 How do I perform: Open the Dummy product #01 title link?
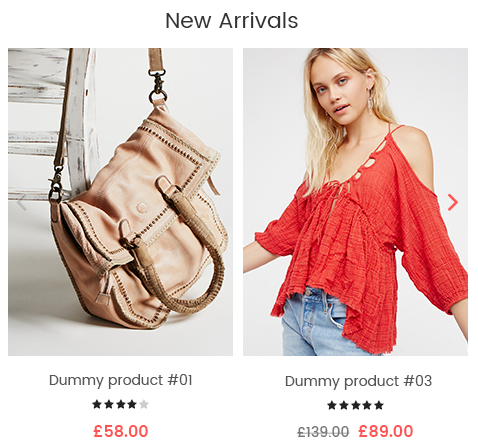click(121, 380)
